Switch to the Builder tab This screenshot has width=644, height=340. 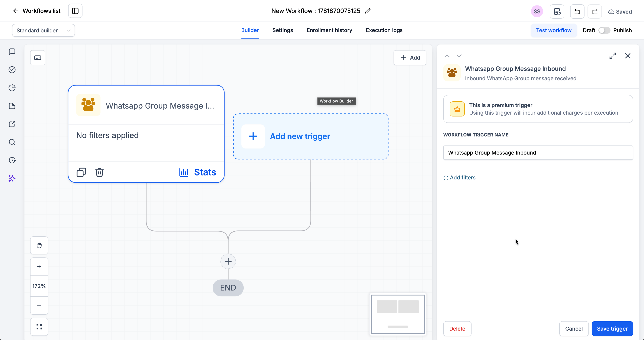coord(250,30)
